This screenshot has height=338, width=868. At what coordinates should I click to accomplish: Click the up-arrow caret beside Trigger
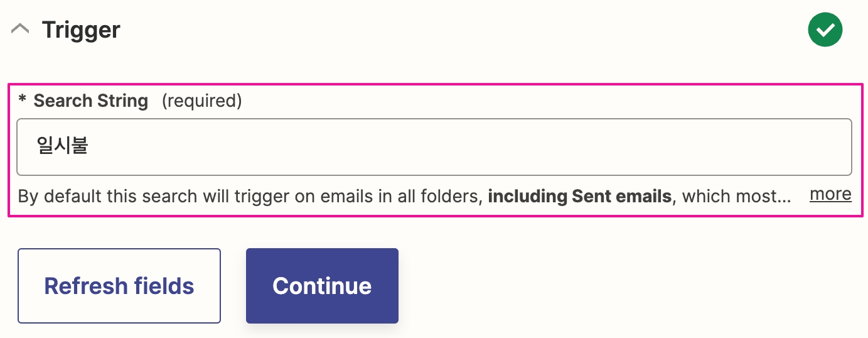tap(20, 30)
